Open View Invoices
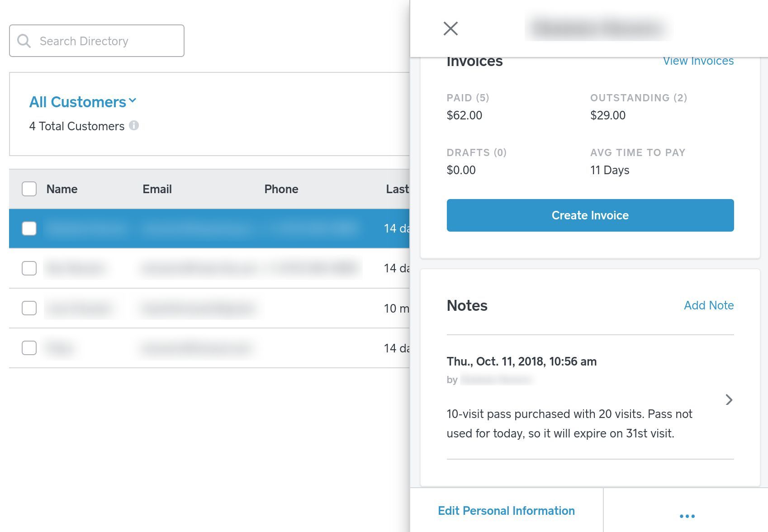This screenshot has width=768, height=532. coord(698,60)
